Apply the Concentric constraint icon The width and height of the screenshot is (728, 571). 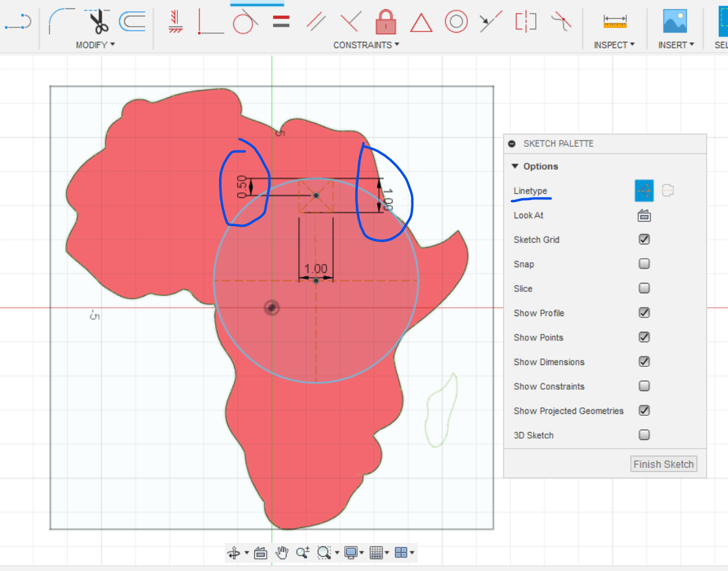point(456,20)
